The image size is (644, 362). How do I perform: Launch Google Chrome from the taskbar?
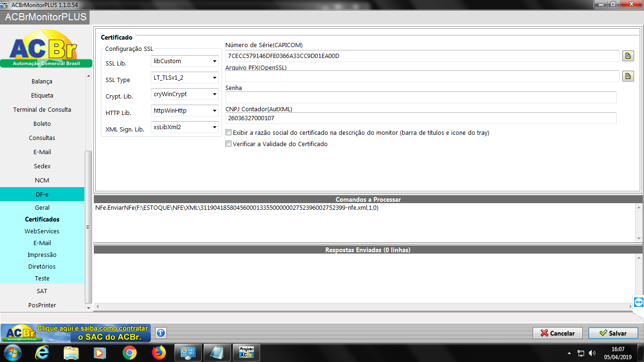pos(129,353)
